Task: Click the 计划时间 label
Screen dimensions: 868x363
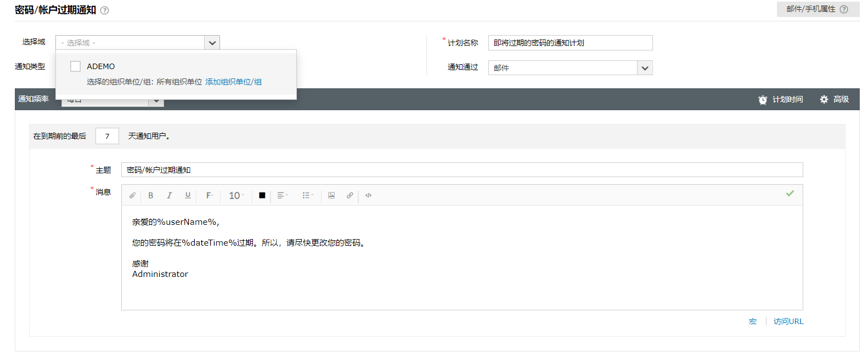Action: 787,100
